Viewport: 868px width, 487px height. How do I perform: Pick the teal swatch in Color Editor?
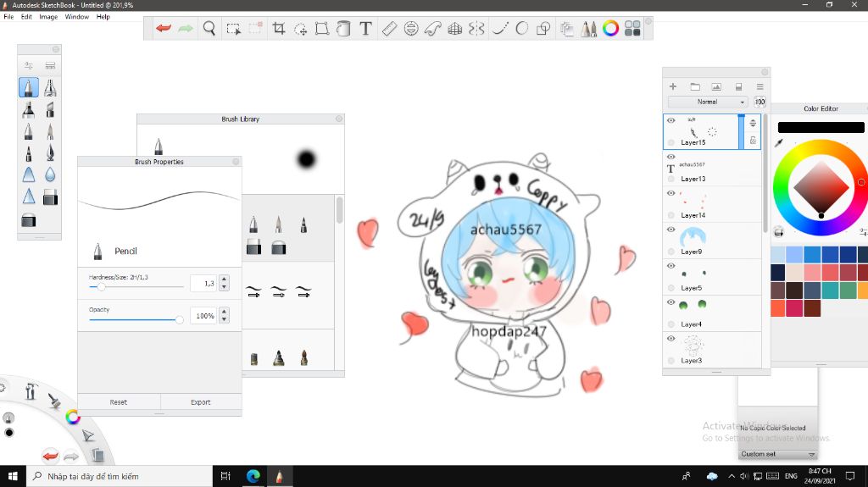[830, 290]
